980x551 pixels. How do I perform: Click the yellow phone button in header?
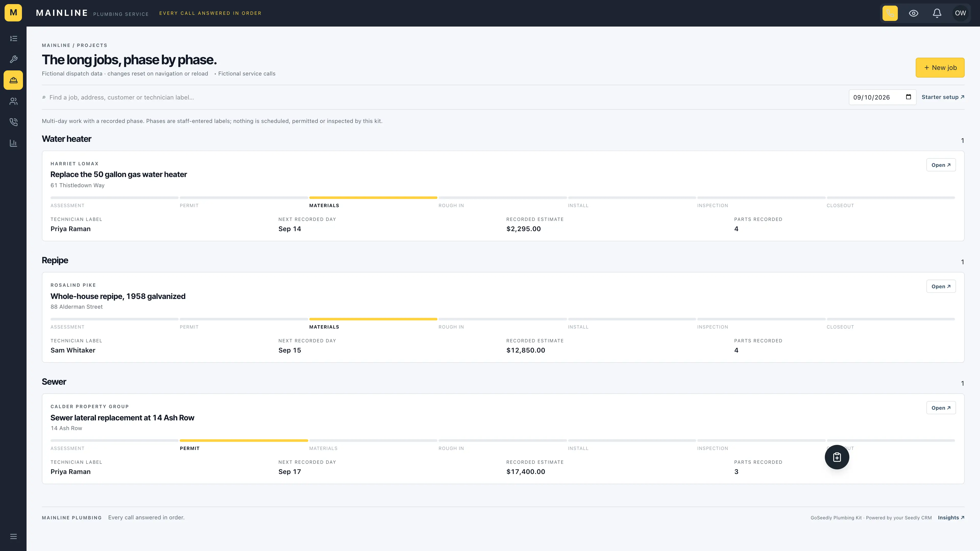coord(890,13)
